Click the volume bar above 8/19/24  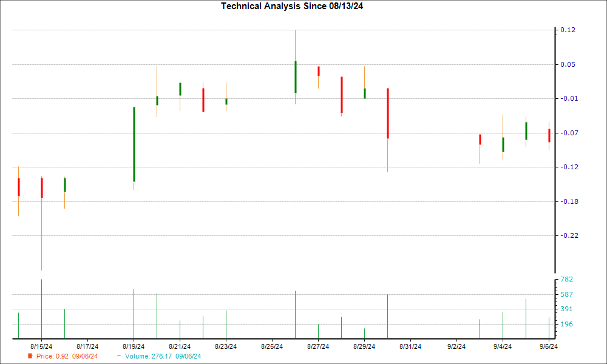134,314
